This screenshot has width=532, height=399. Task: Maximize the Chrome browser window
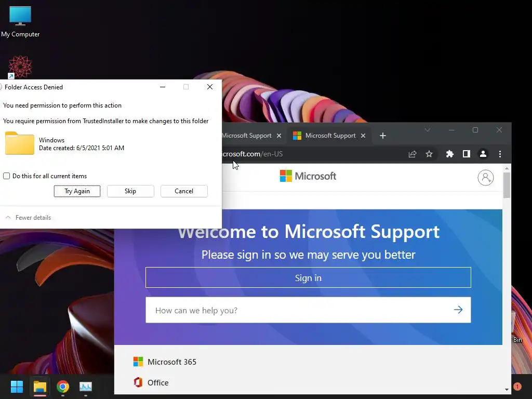coord(475,130)
